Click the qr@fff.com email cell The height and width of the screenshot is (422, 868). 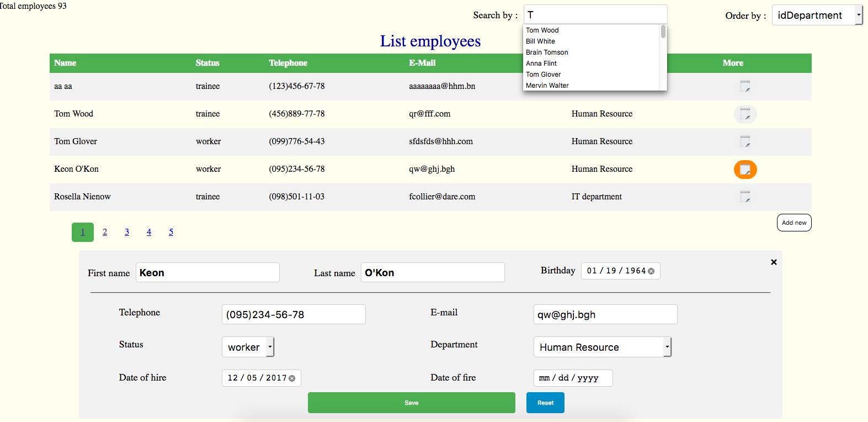(x=429, y=114)
